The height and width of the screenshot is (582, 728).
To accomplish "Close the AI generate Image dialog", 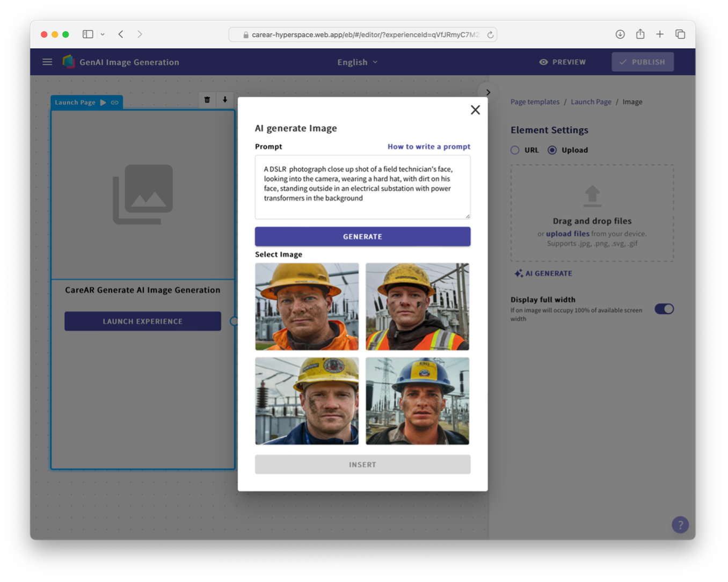I will [x=475, y=110].
